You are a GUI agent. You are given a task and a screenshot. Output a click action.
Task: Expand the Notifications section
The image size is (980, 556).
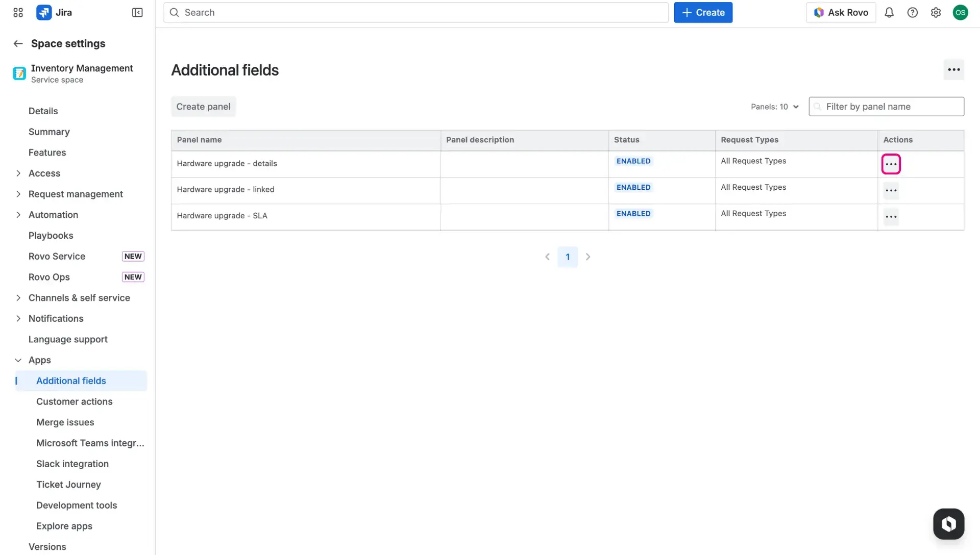18,318
